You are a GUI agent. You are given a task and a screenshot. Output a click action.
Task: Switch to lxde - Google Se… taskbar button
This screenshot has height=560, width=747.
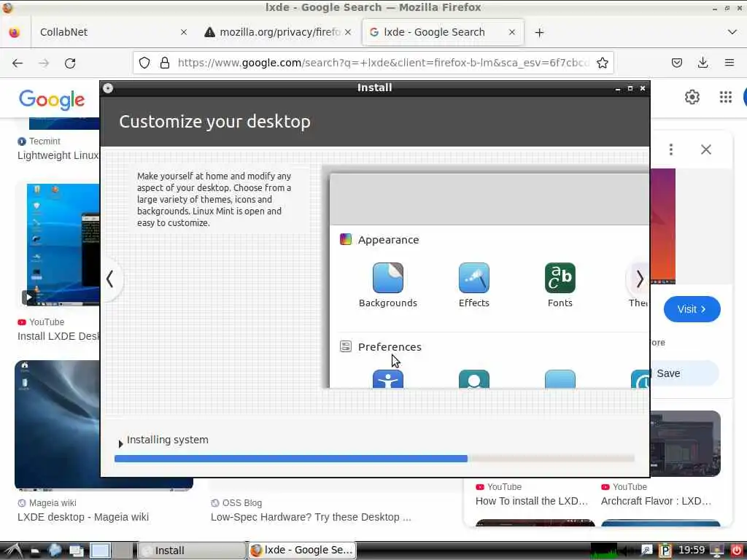pos(302,551)
